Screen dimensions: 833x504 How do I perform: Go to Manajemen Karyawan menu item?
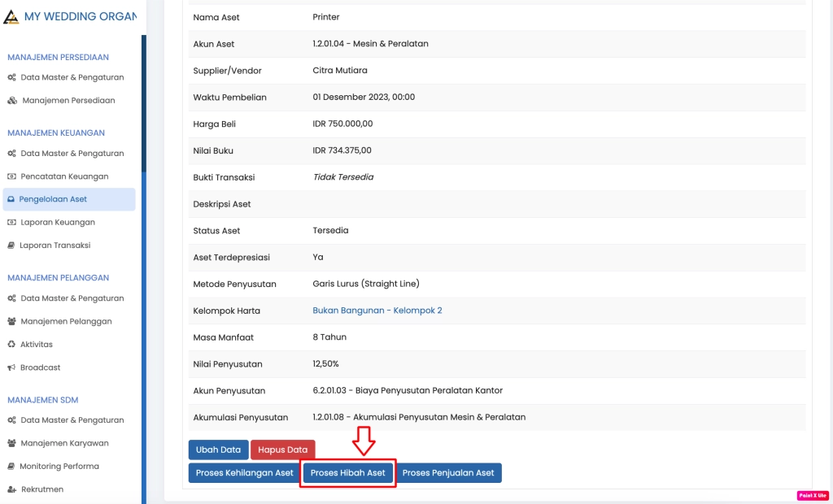point(64,444)
